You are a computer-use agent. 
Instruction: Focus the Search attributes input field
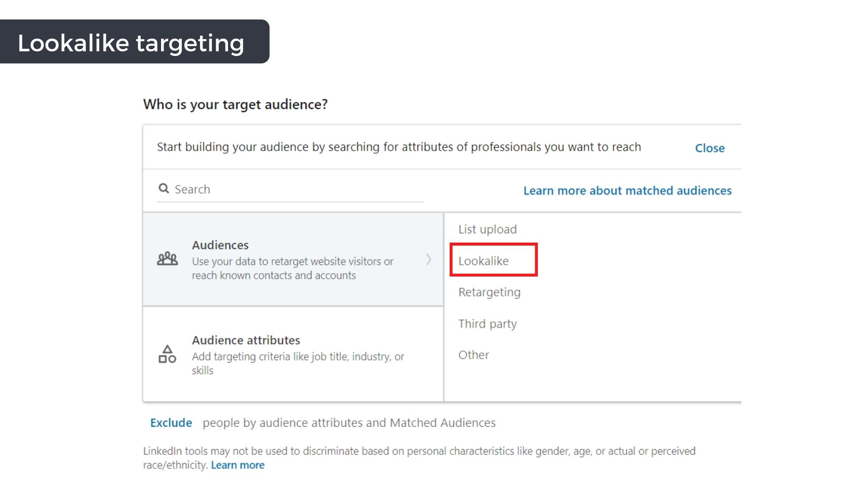click(290, 189)
